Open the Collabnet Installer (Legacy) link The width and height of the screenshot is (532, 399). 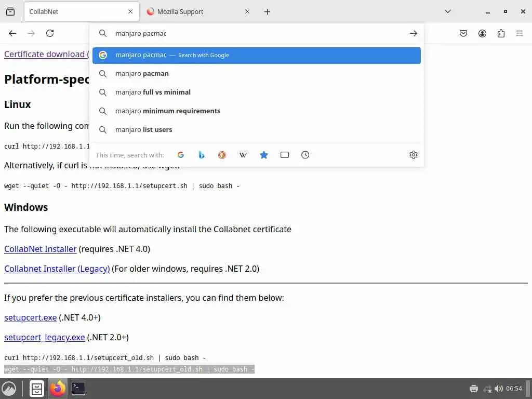pos(57,269)
